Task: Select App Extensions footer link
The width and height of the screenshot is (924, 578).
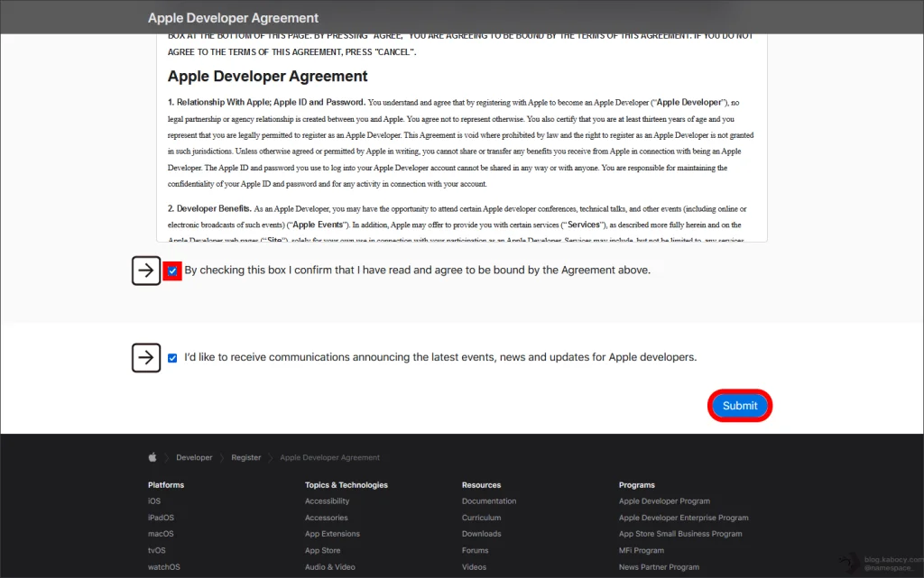Action: click(x=332, y=534)
